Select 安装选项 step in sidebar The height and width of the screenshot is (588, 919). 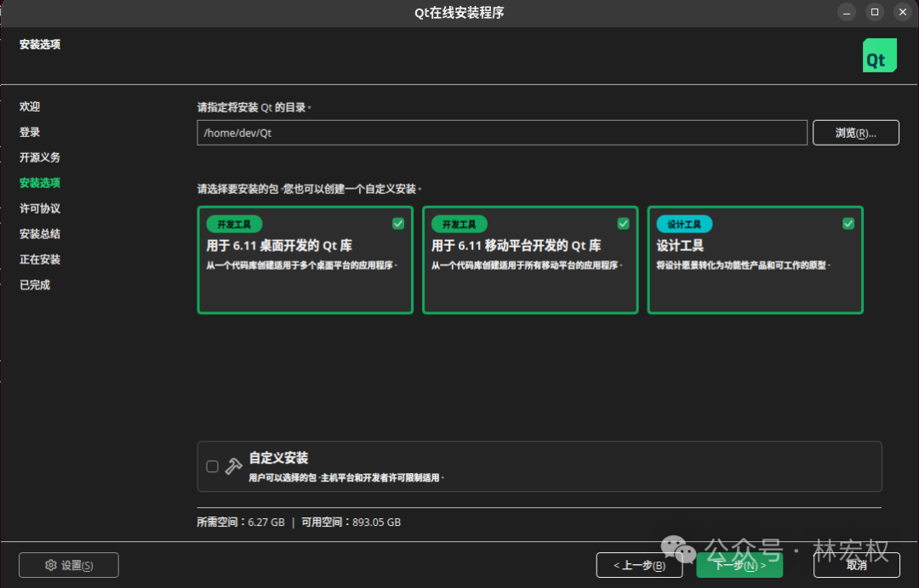pos(40,183)
